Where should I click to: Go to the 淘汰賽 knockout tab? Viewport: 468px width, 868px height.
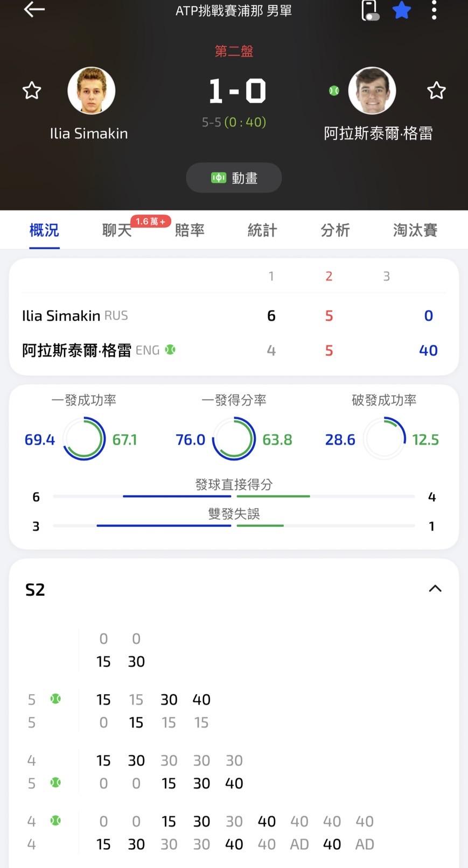(415, 230)
